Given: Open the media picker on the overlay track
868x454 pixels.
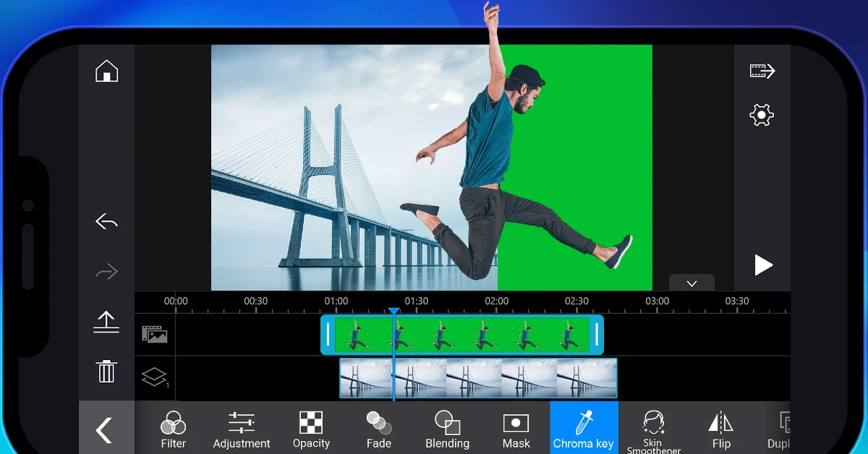Looking at the screenshot, I should coord(154,335).
